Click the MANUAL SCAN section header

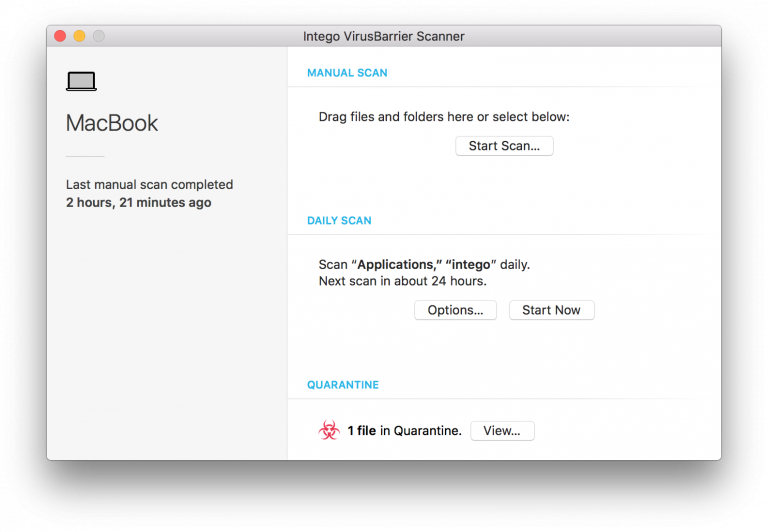[347, 73]
